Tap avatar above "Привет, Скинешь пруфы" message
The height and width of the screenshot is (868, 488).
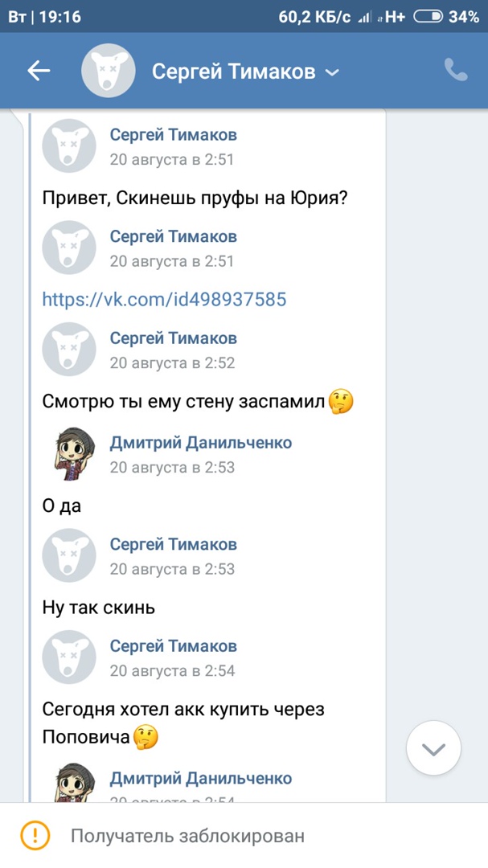point(69,145)
